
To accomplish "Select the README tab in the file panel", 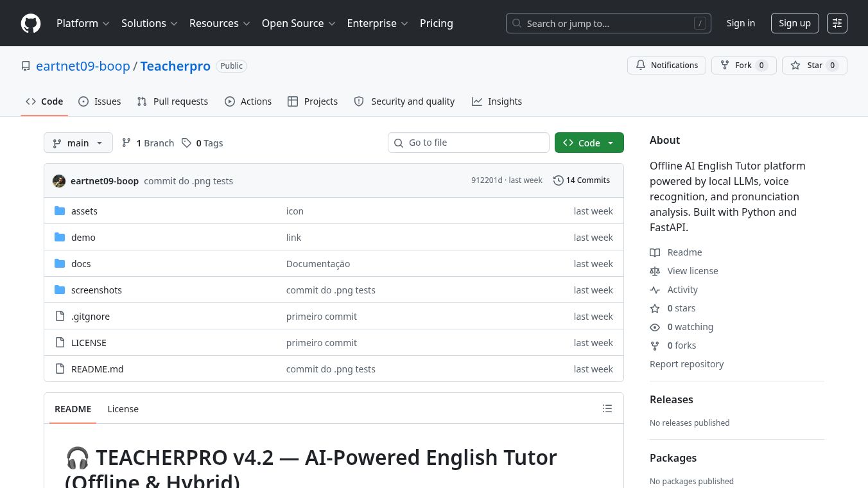I will 73,409.
